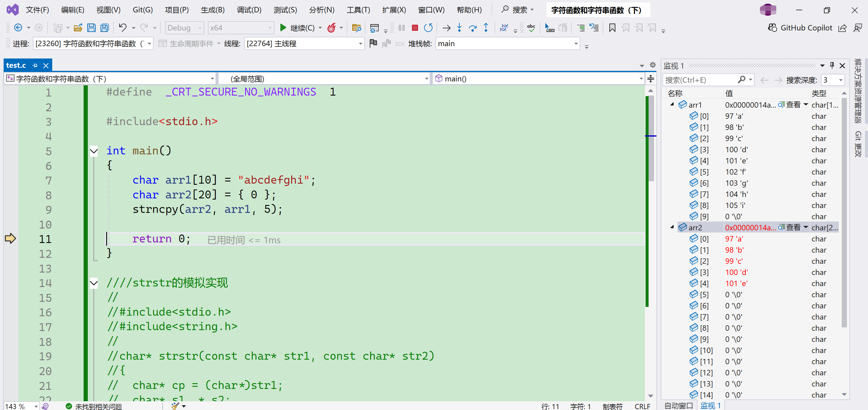Collapse the arr1 entry in the watch list

(x=672, y=104)
